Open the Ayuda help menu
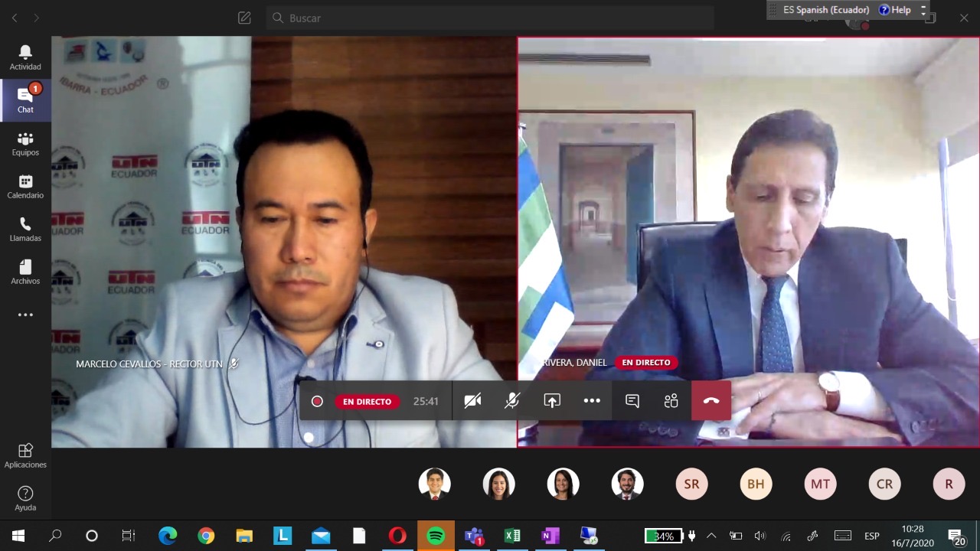980x551 pixels. pos(25,498)
